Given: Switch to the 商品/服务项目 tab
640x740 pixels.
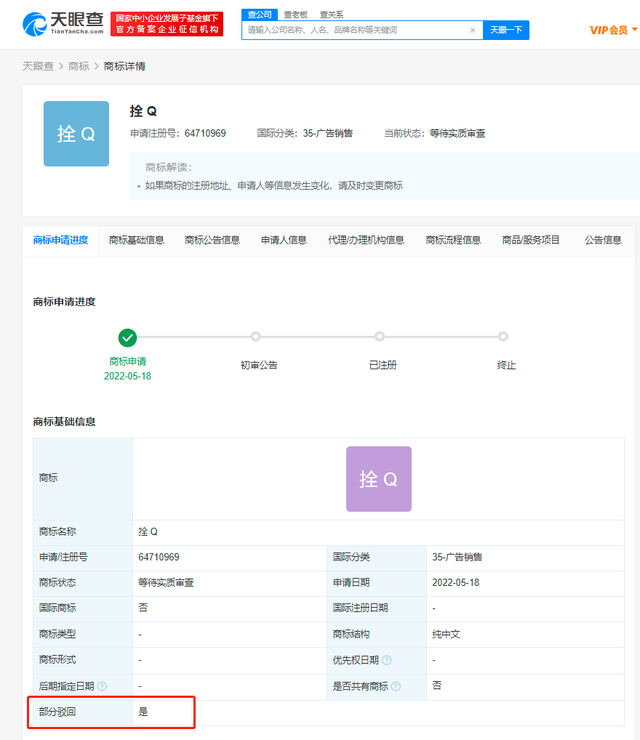Looking at the screenshot, I should 531,240.
